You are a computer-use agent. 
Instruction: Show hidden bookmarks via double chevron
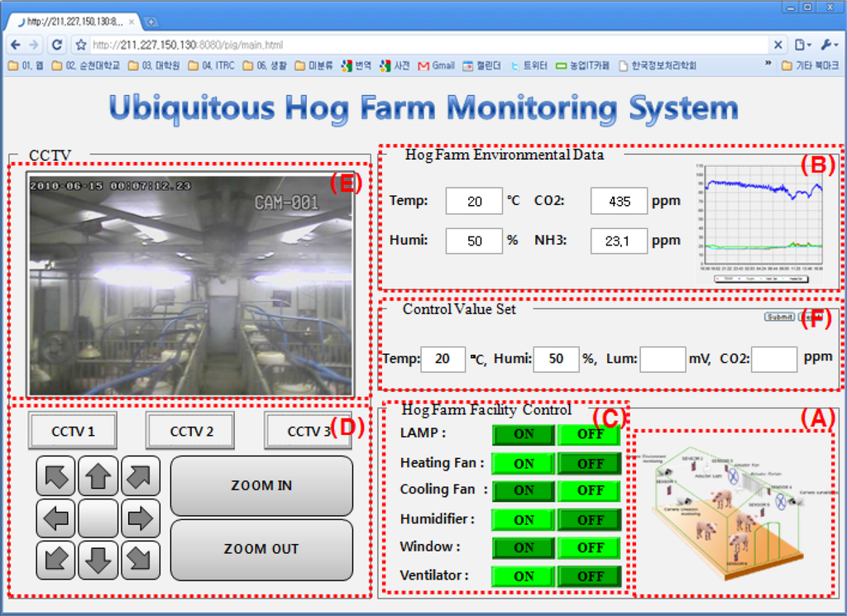768,64
